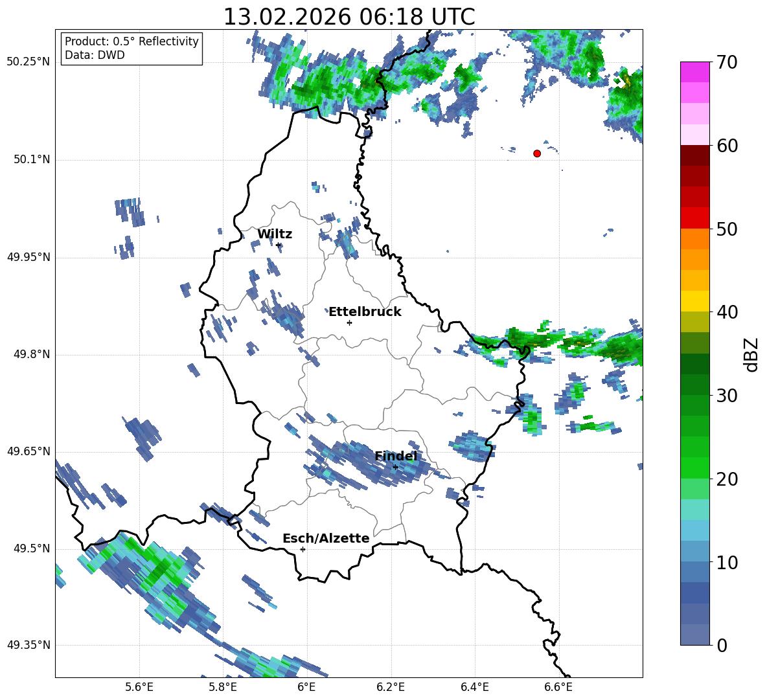Viewport: 767px width, 700px height.
Task: Click the 70 colorbar tick label
Action: 727,62
